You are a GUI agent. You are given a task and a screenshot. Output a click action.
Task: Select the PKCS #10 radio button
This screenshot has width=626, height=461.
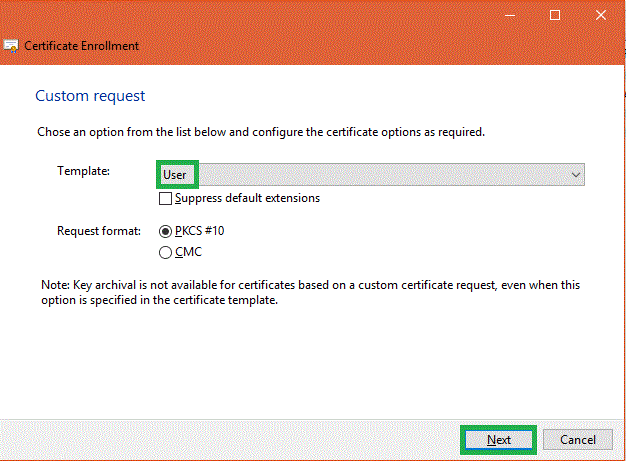tap(166, 231)
